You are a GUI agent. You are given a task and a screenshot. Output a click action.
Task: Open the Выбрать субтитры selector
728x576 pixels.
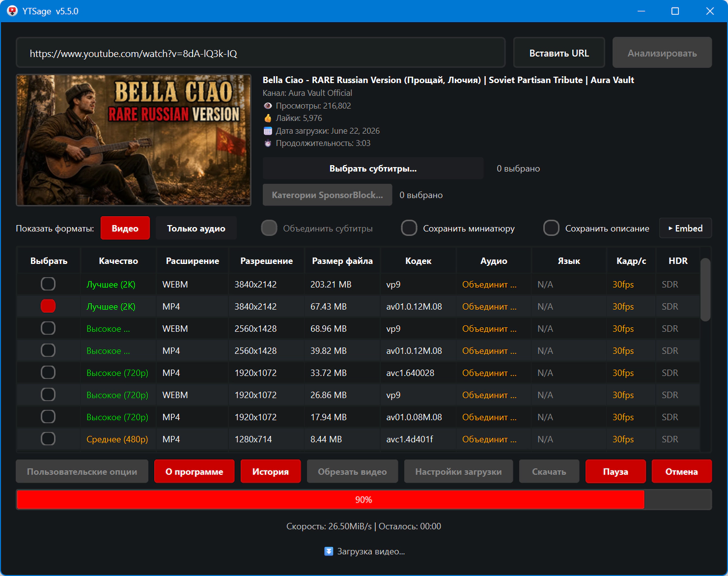point(373,169)
